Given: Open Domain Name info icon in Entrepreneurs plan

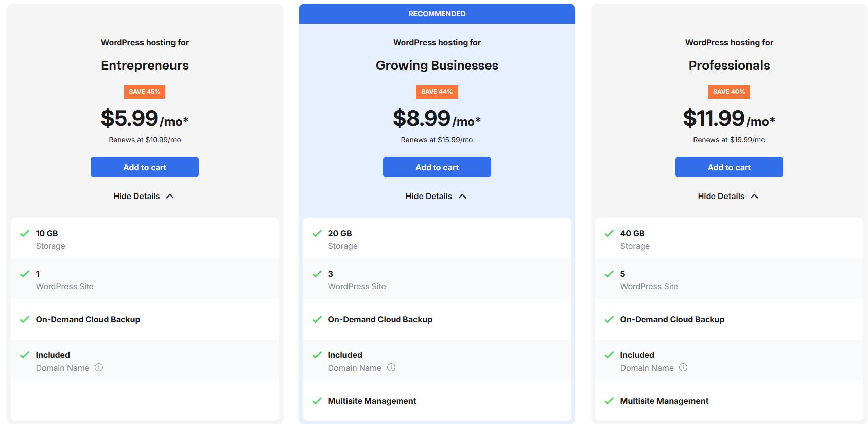Looking at the screenshot, I should pyautogui.click(x=99, y=367).
